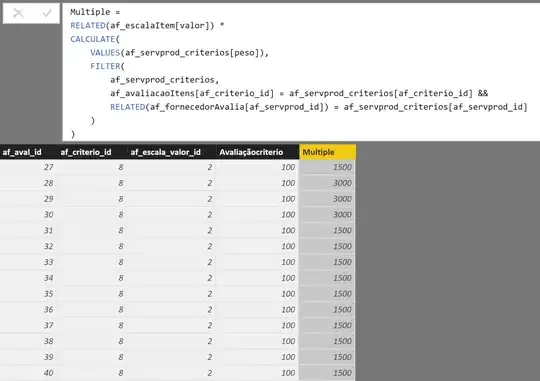Select af_aval_id cell with value 32
Viewport: 540px width, 381px height.
(x=29, y=246)
